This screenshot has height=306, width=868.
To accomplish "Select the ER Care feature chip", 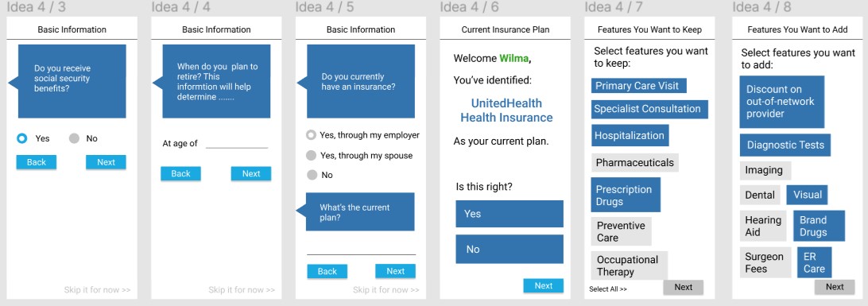I will pos(814,263).
